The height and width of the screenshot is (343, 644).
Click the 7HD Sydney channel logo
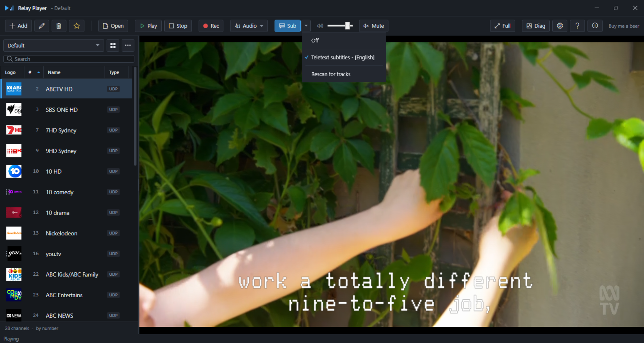coord(14,130)
